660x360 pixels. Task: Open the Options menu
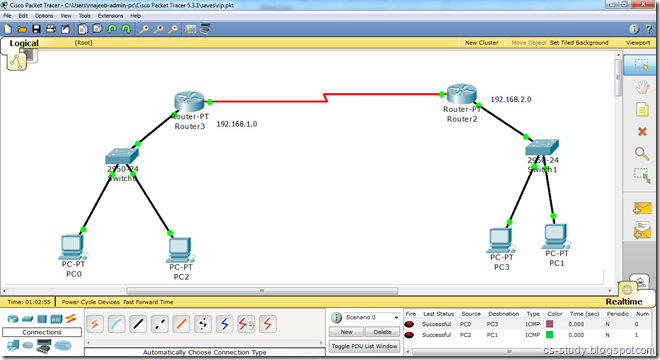coord(44,16)
